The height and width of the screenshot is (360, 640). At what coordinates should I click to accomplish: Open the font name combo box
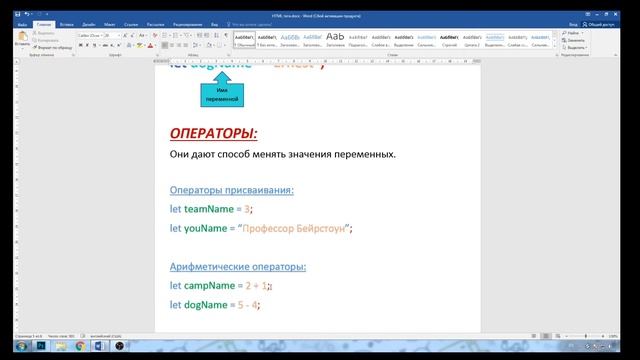coord(90,36)
